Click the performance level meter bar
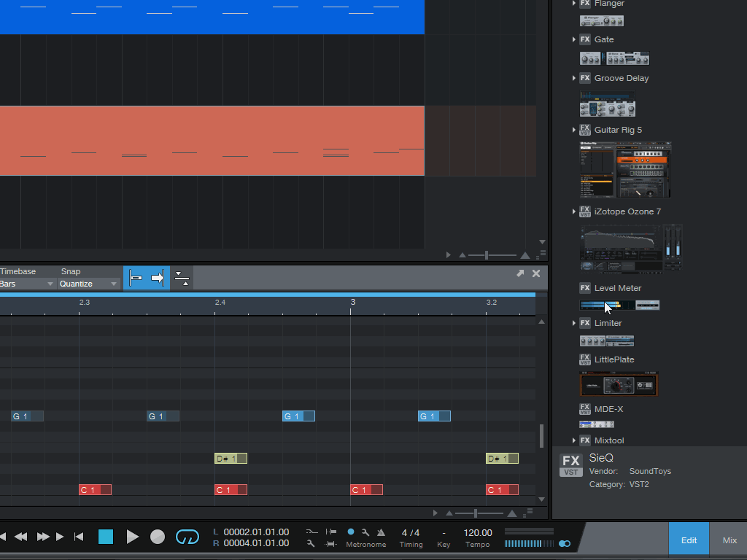 [529, 543]
